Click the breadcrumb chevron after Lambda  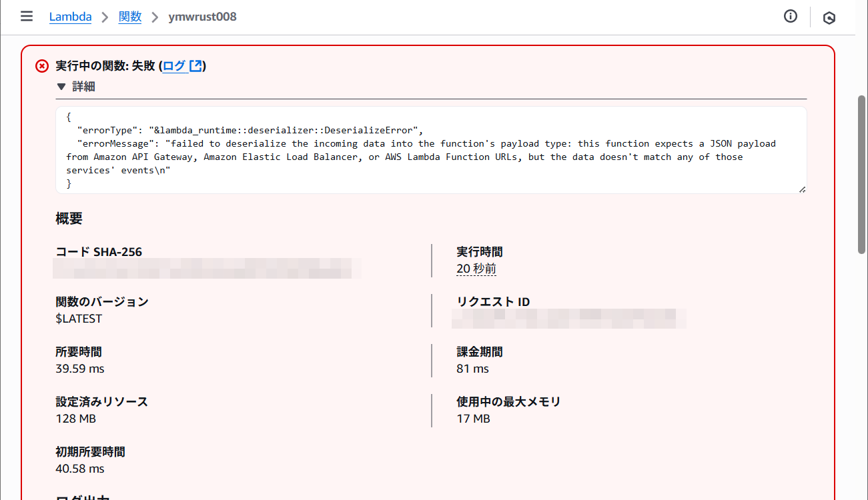click(x=105, y=17)
